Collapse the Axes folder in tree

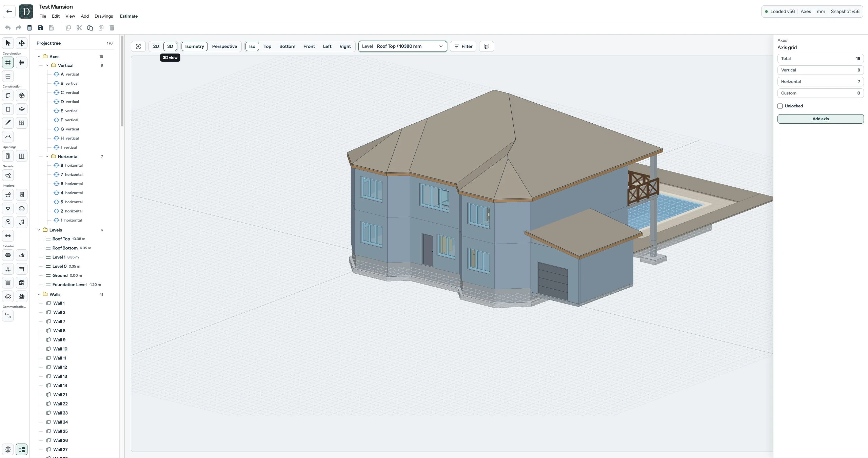[x=39, y=57]
